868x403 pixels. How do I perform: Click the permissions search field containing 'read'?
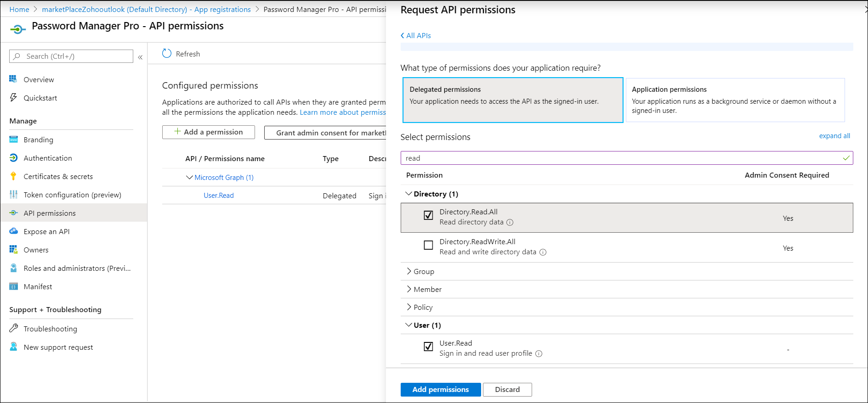coord(620,158)
